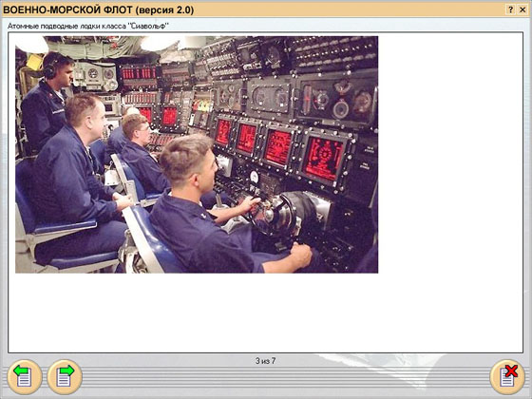Go to the previous page with green left arrow
532x399 pixels.
pos(25,377)
